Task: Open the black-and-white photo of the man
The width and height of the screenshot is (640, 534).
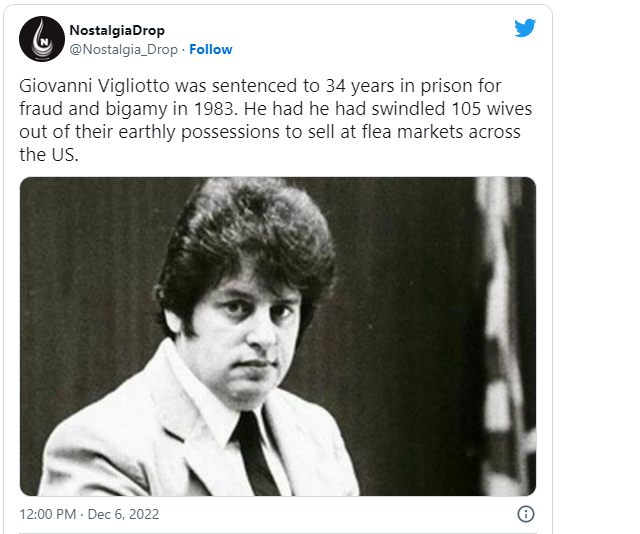Action: tap(278, 336)
